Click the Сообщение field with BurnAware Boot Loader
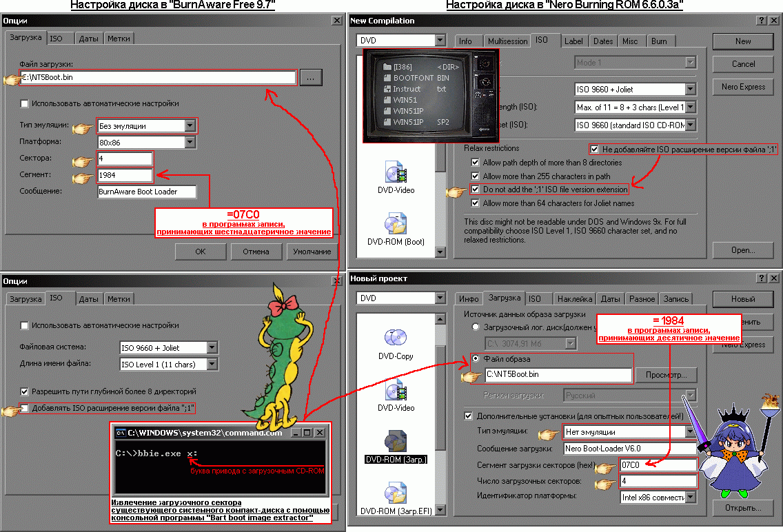The width and height of the screenshot is (783, 532). (x=147, y=192)
